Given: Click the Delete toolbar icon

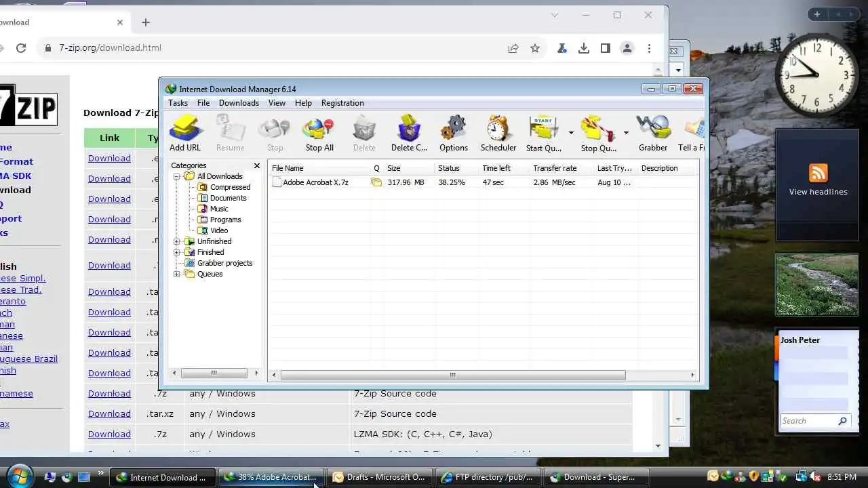Looking at the screenshot, I should 364,134.
